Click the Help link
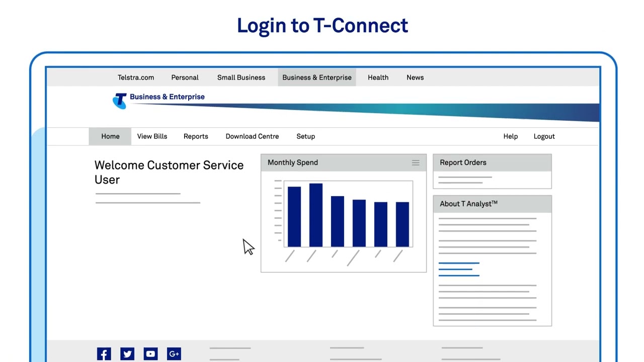644x362 pixels. 510,136
